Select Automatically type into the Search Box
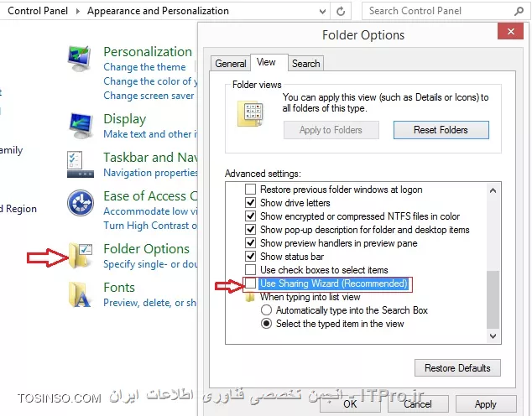This screenshot has width=532, height=416. tap(266, 309)
